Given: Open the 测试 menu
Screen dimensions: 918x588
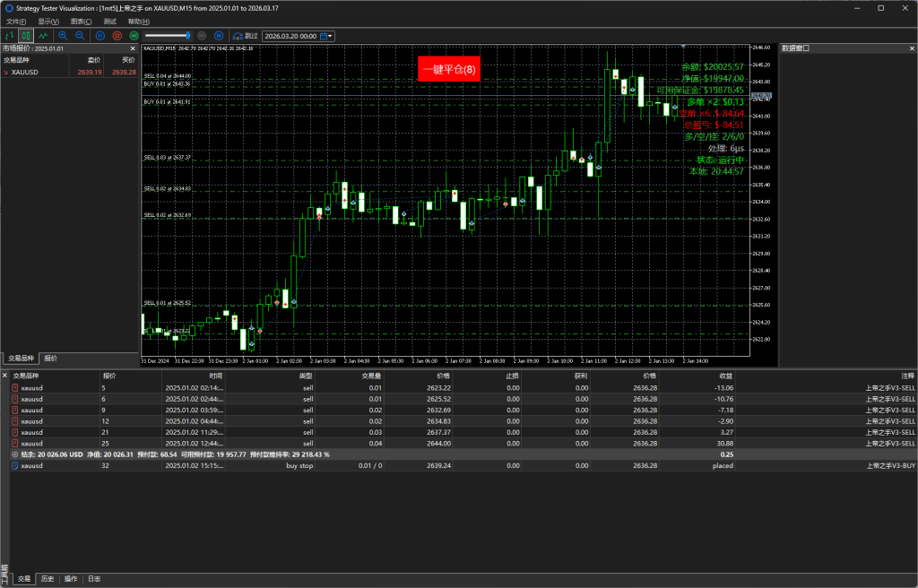Looking at the screenshot, I should tap(109, 21).
